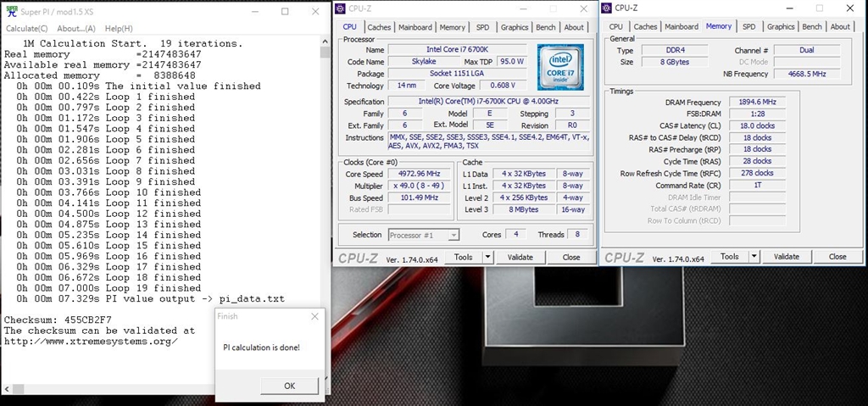Screen dimensions: 868x406
Task: Click the Command Rate value 1T
Action: coord(757,186)
